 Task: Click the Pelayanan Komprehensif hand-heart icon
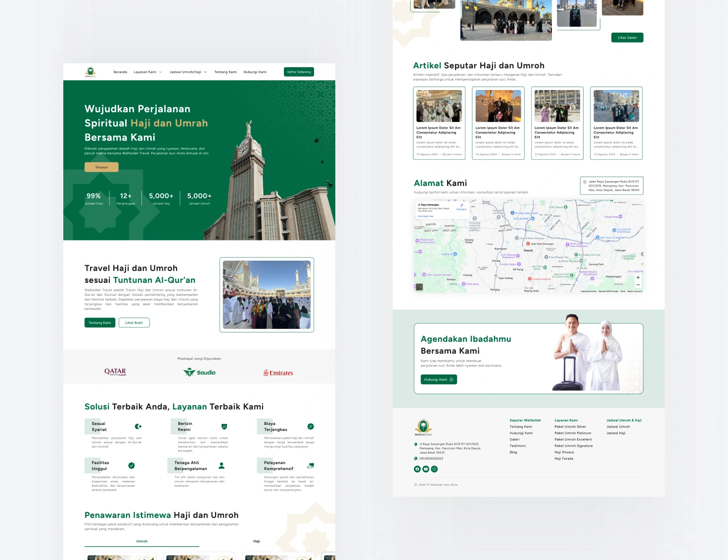point(311,466)
